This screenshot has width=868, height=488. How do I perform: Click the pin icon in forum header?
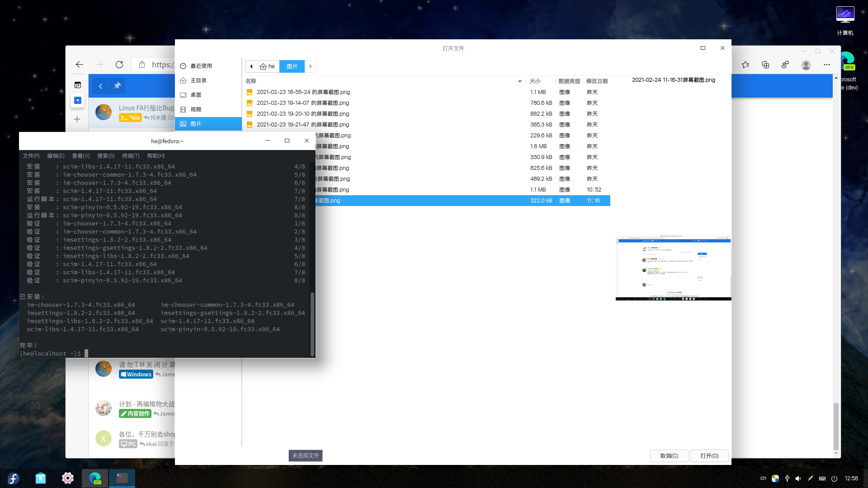118,86
